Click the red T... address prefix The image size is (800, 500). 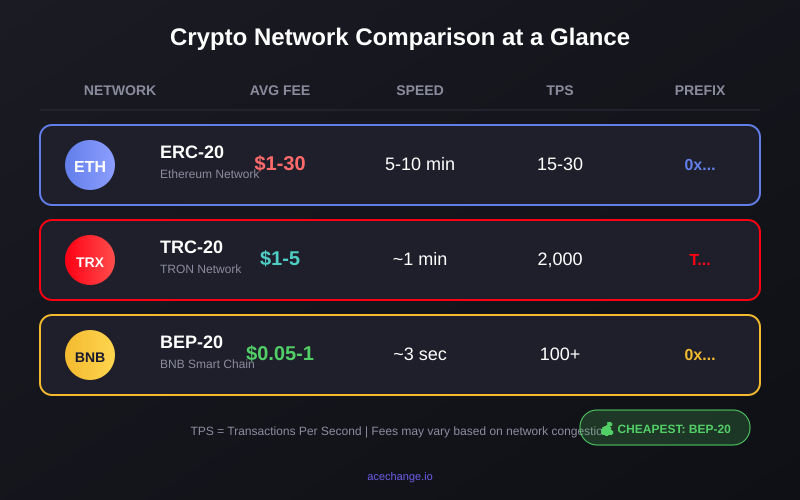tap(700, 260)
